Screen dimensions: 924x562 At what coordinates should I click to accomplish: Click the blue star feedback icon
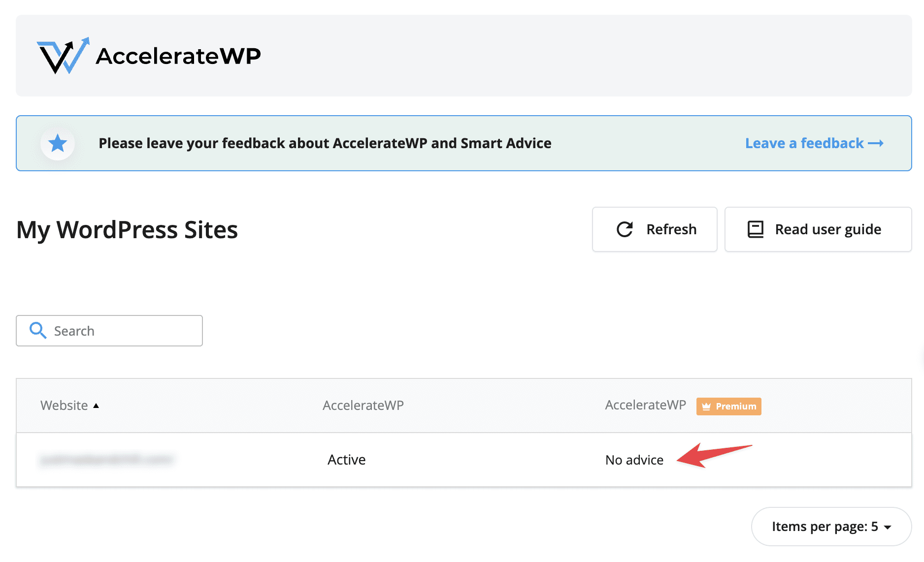click(x=58, y=143)
